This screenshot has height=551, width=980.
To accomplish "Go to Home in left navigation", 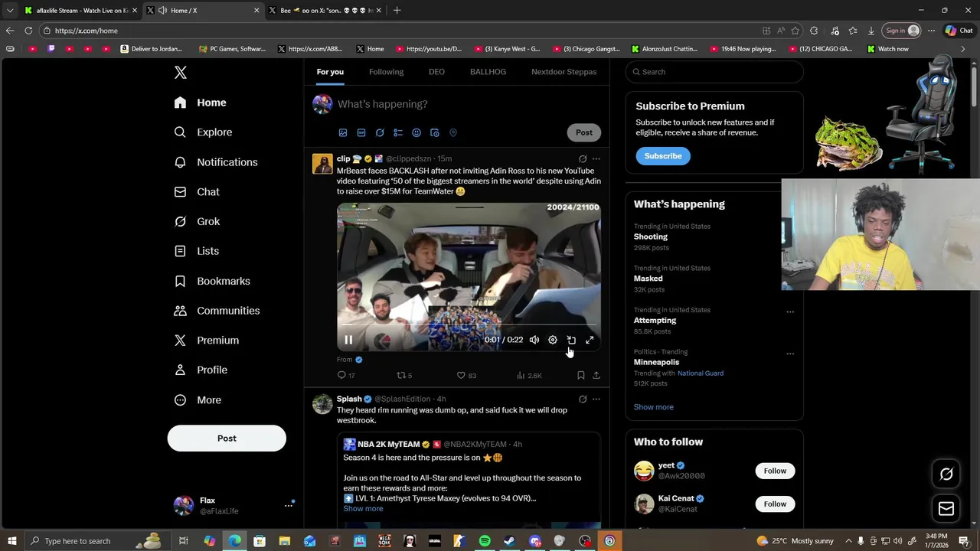I will tap(200, 103).
